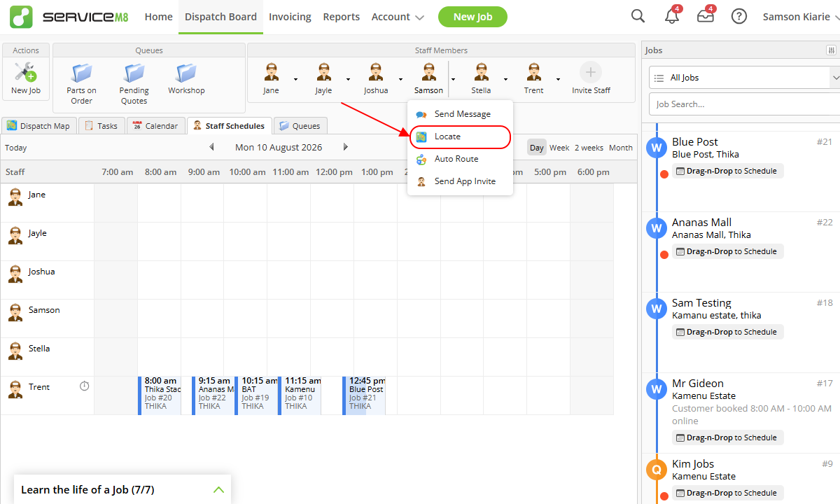Choose Send Message from the menu

(461, 114)
